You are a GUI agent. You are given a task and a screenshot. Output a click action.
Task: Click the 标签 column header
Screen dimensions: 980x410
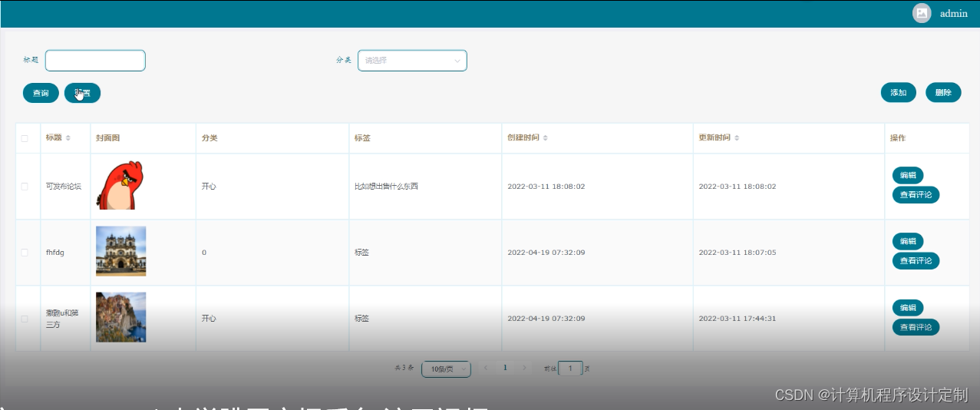pos(362,138)
